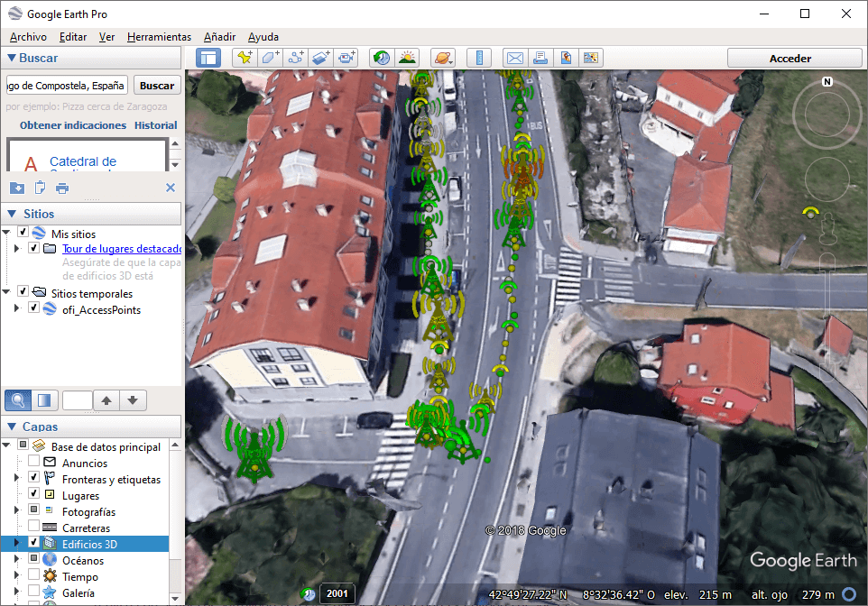
Task: Move selected place down with arrow
Action: click(133, 400)
